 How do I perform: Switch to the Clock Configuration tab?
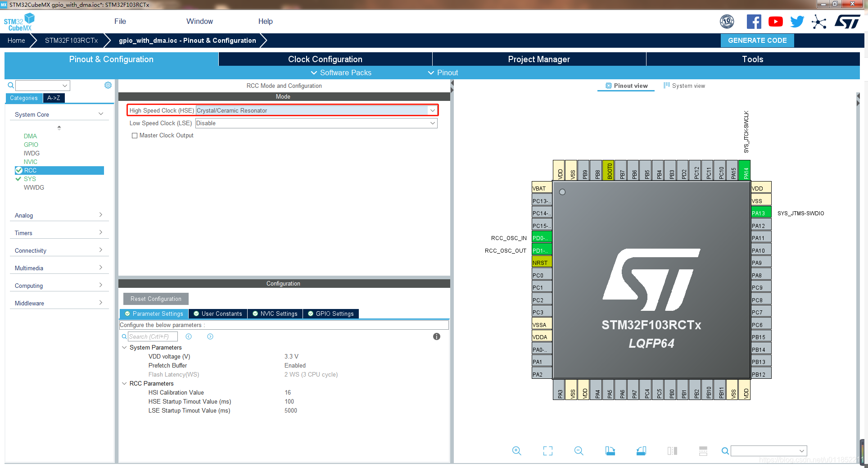tap(325, 59)
